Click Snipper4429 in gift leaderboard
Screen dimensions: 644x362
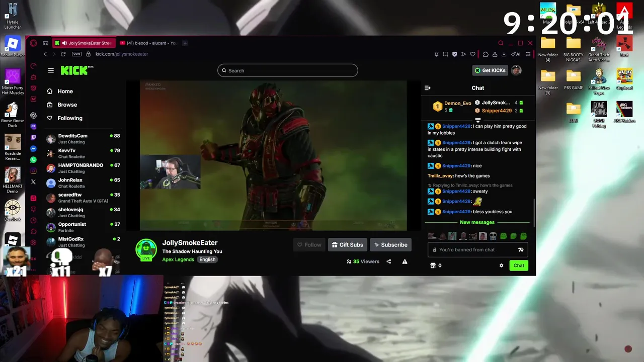point(497,111)
